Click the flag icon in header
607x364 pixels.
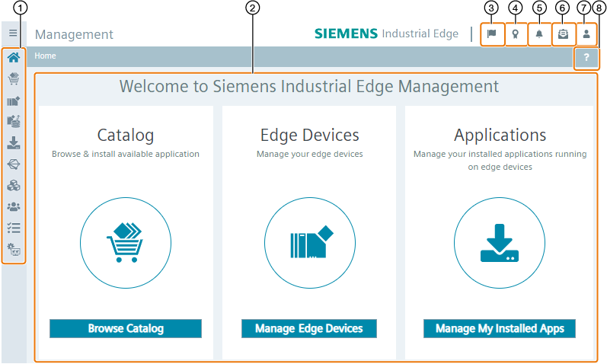point(492,34)
